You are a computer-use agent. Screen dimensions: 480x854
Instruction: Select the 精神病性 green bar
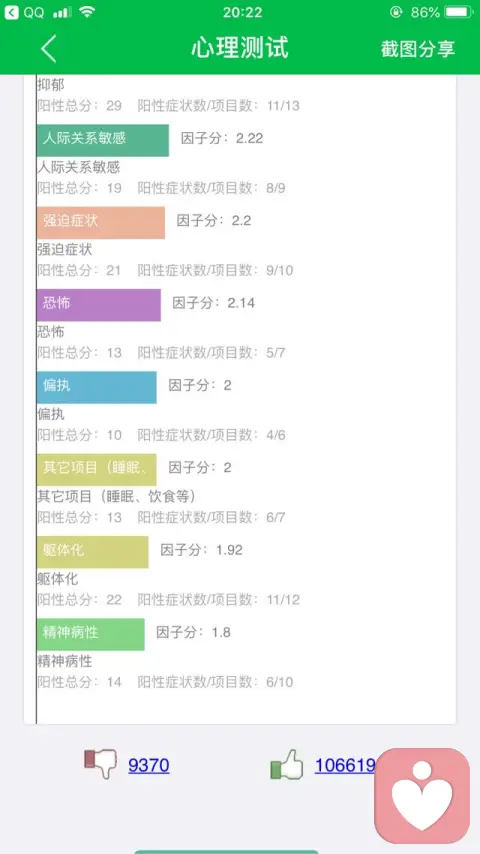[90, 634]
